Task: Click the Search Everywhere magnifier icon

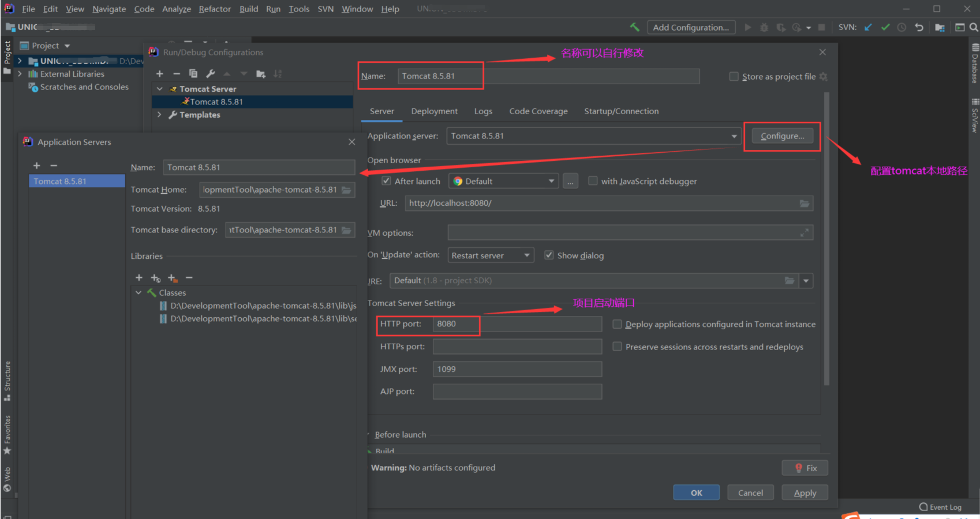Action: point(974,27)
